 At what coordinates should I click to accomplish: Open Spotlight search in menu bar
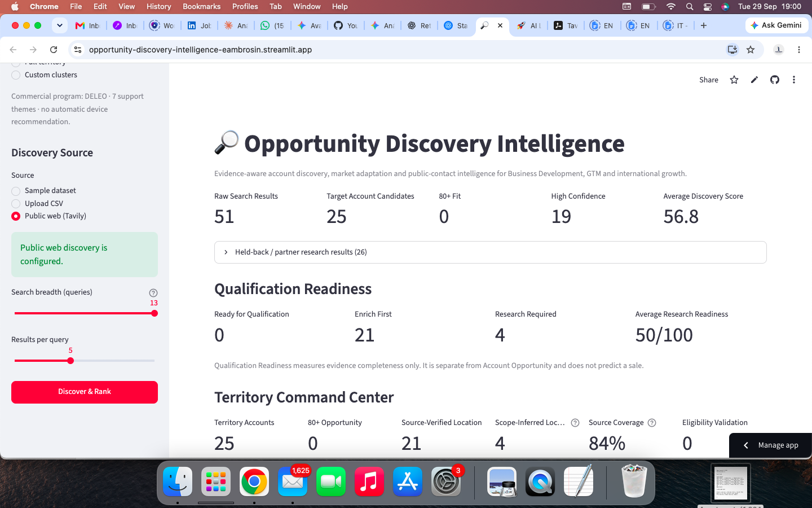point(690,6)
